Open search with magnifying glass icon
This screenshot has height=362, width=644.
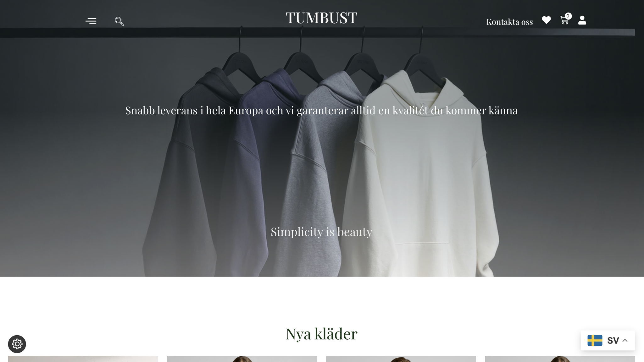[119, 21]
